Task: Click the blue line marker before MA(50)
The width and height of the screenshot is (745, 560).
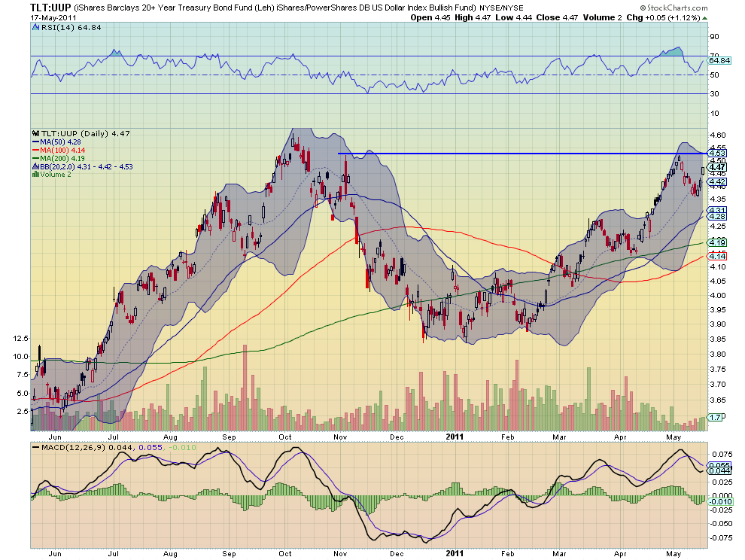Action: [x=36, y=142]
